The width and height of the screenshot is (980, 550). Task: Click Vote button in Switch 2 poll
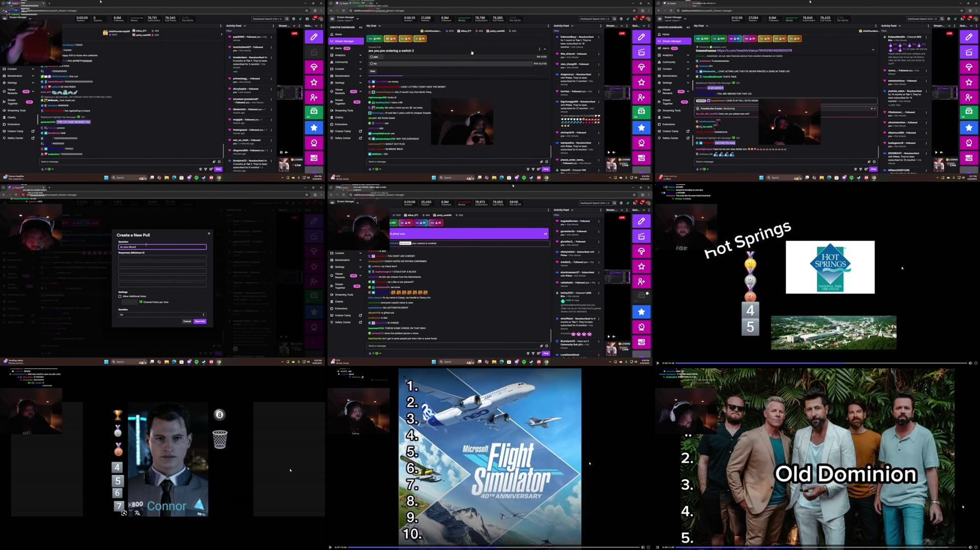(373, 71)
